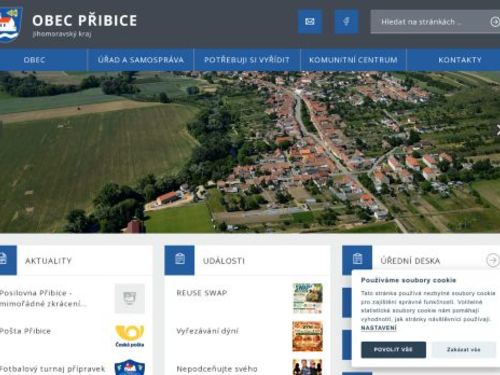Advance slideshow with the right arrow
The width and height of the screenshot is (500, 375).
point(497,130)
